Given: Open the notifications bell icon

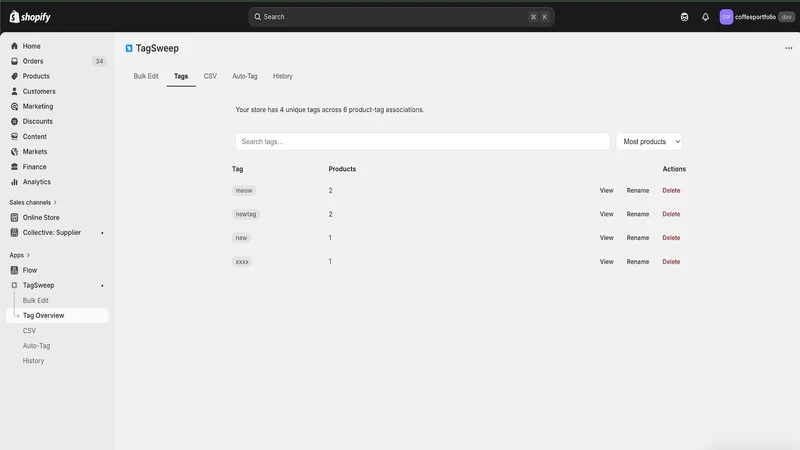Looking at the screenshot, I should click(x=705, y=17).
